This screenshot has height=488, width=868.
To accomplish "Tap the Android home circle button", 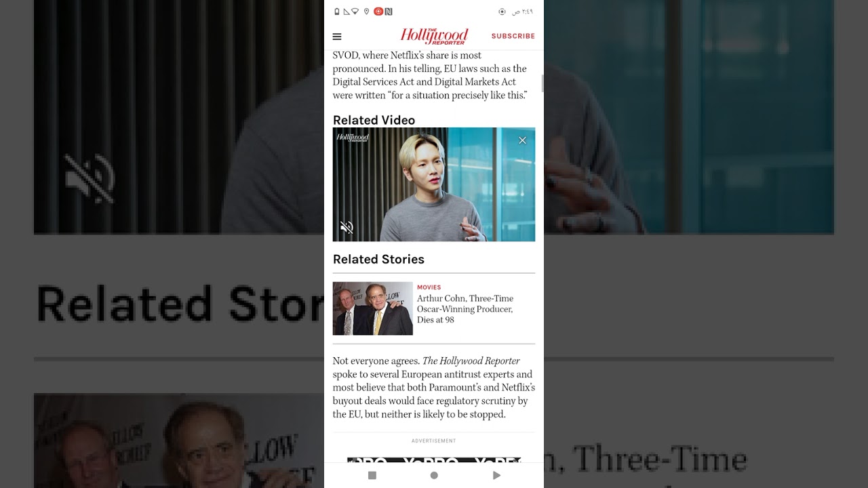I will click(x=434, y=475).
